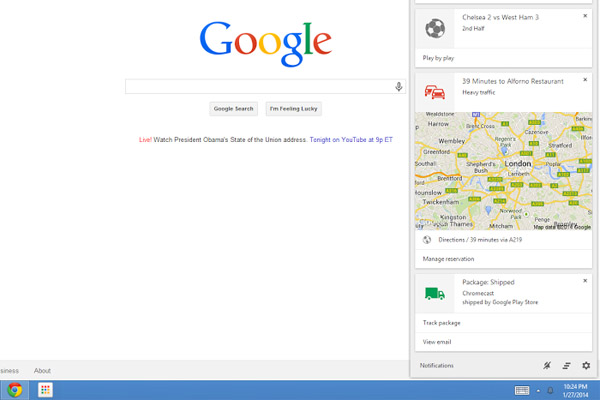Click the on-screen keyboard tray icon

522,390
